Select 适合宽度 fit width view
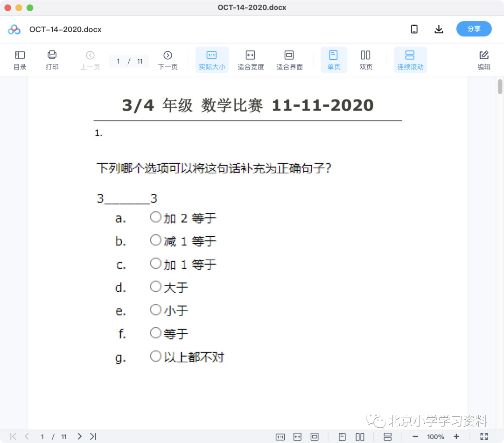 point(251,60)
